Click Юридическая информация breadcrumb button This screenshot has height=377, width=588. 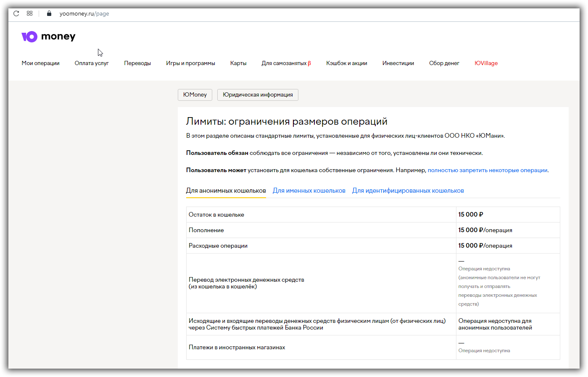[x=258, y=95]
